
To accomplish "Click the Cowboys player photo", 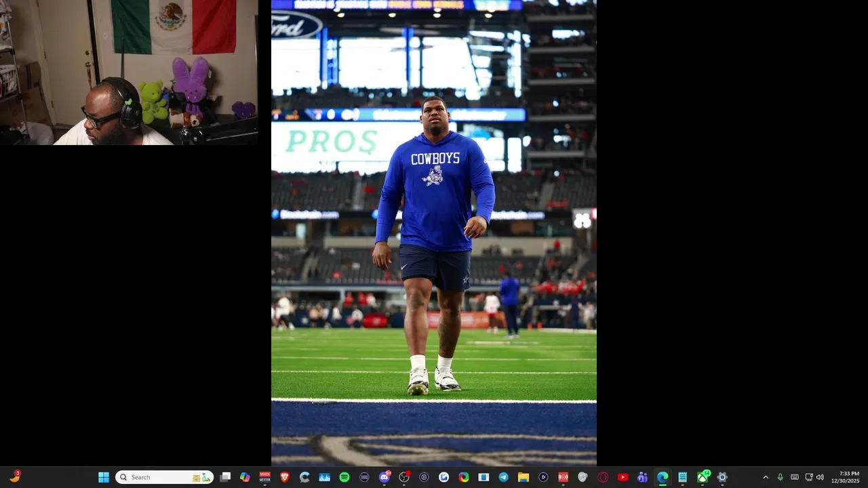I will pos(434,233).
